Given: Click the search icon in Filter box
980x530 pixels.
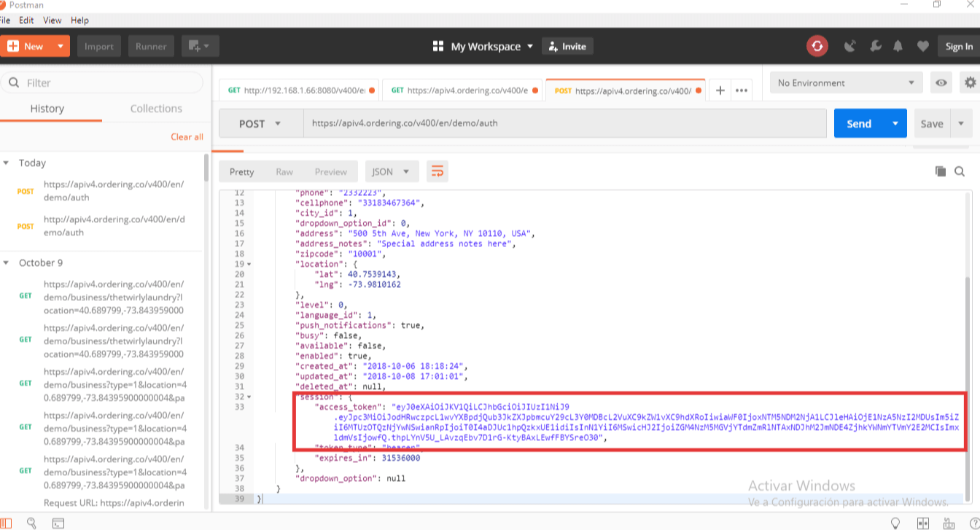Looking at the screenshot, I should point(14,82).
